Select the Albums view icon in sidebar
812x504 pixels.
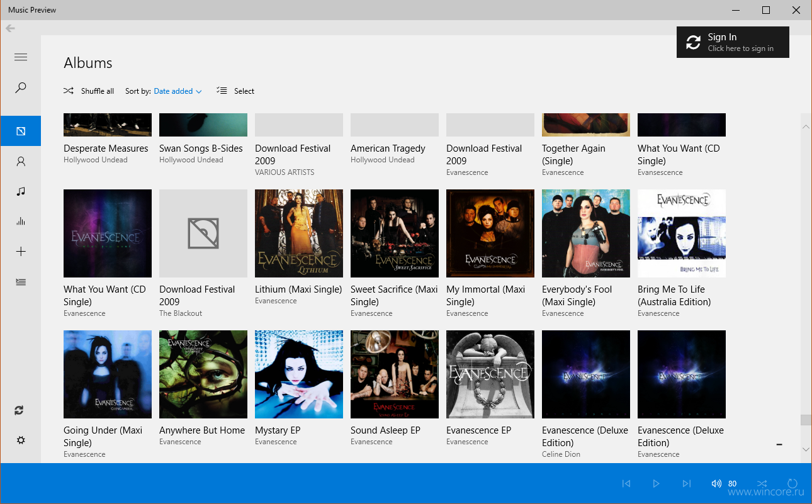tap(21, 131)
